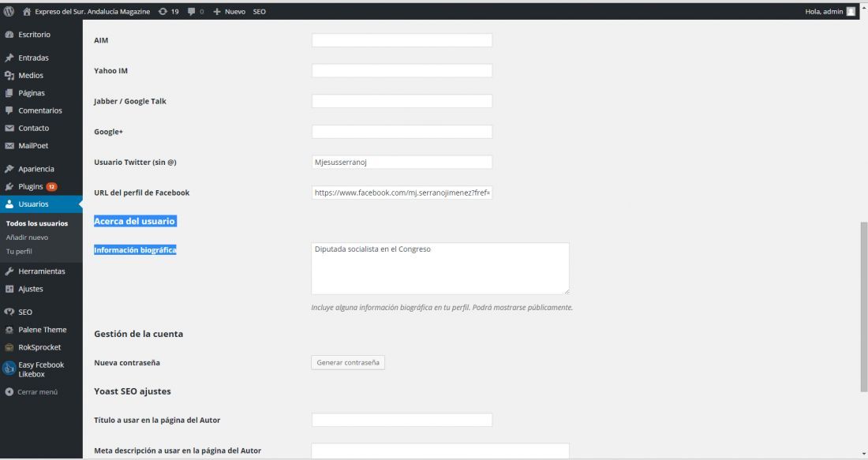Image resolution: width=868 pixels, height=460 pixels.
Task: Click the Jabber / Google Talk field
Action: tap(402, 101)
